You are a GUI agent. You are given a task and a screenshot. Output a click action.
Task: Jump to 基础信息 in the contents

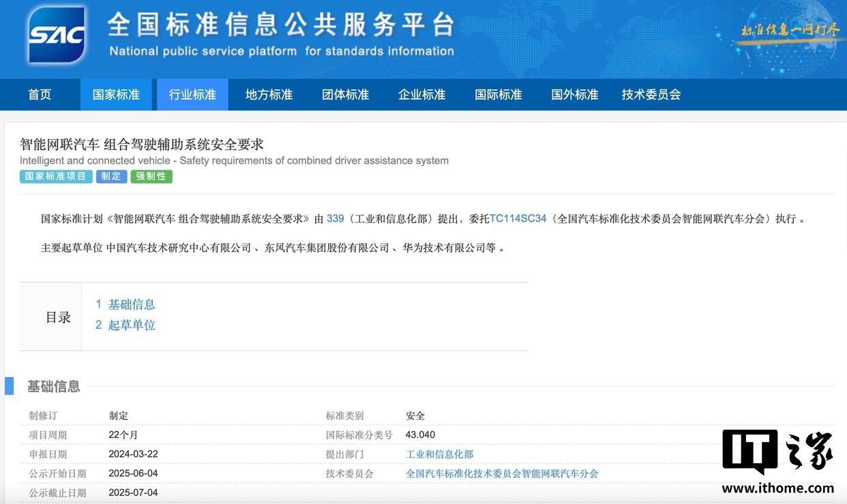131,304
